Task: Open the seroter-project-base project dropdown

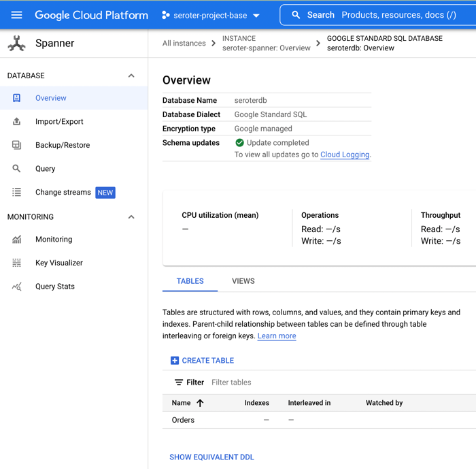Action: point(211,15)
